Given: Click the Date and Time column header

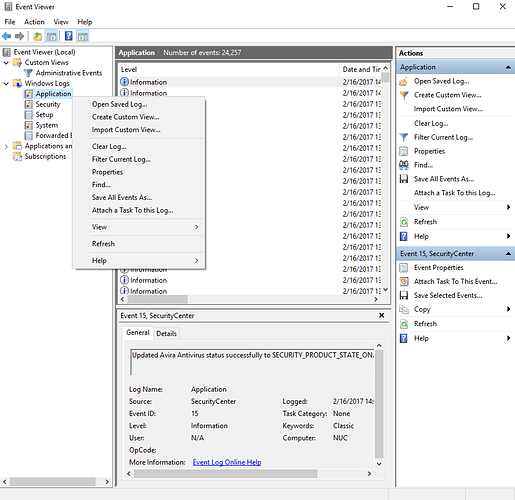Looking at the screenshot, I should pyautogui.click(x=361, y=69).
